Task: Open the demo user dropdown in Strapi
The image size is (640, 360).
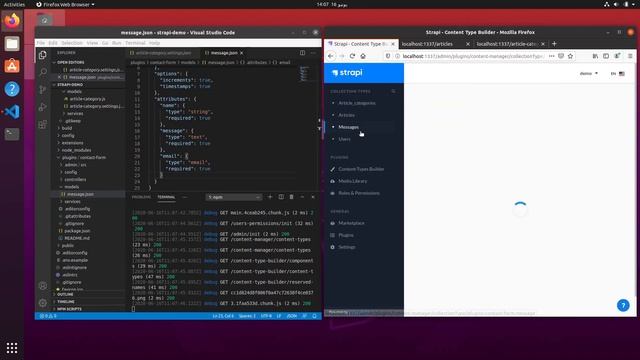Action: click(x=589, y=73)
